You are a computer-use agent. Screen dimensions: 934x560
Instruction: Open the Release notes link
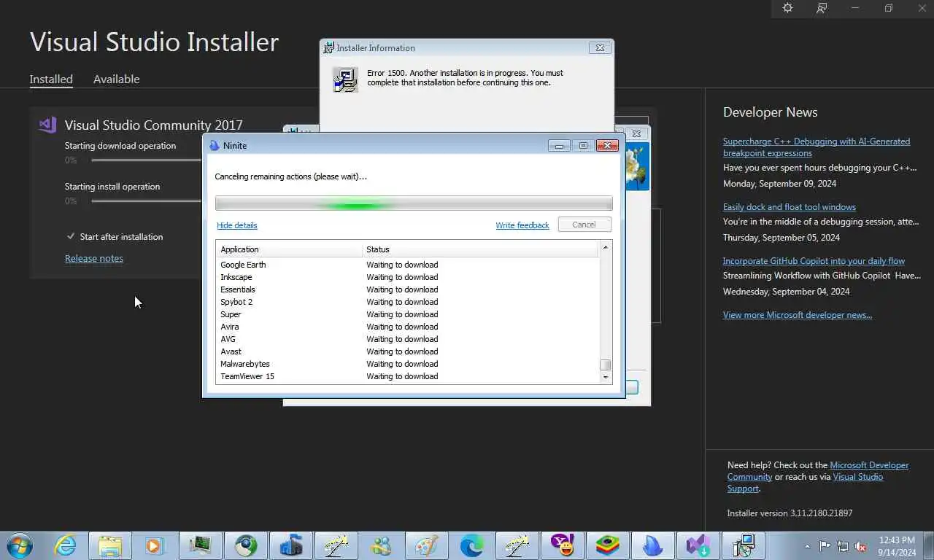tap(94, 258)
